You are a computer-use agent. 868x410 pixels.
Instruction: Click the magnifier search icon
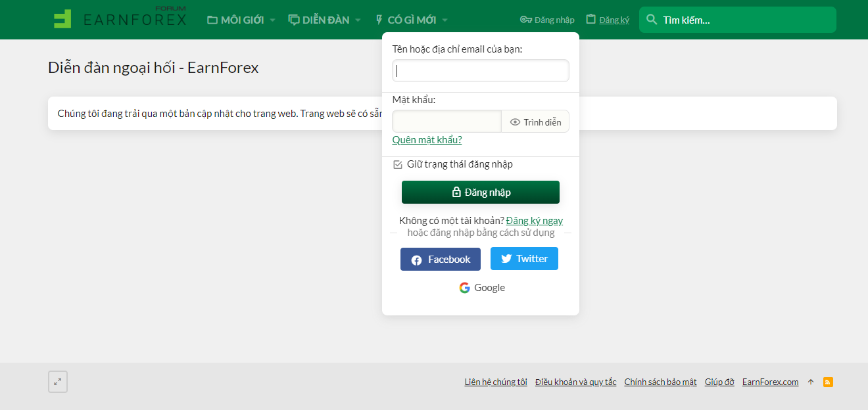(x=652, y=20)
